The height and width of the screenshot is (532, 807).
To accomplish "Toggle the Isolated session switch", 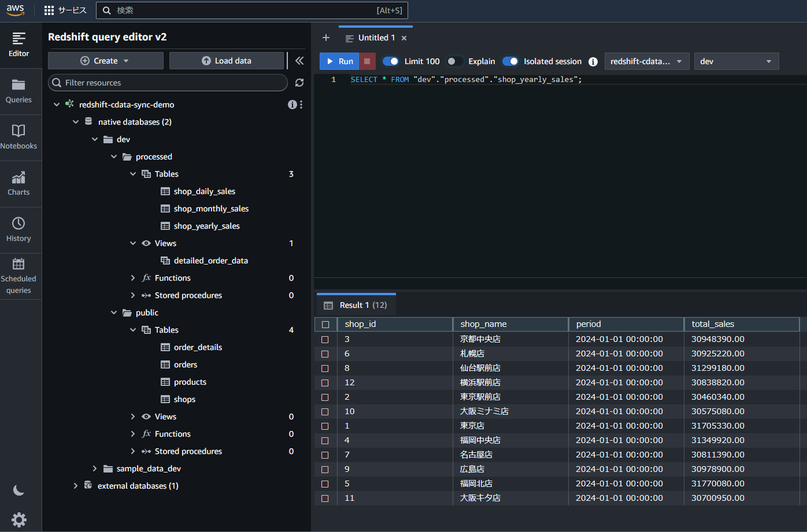I will tap(510, 61).
